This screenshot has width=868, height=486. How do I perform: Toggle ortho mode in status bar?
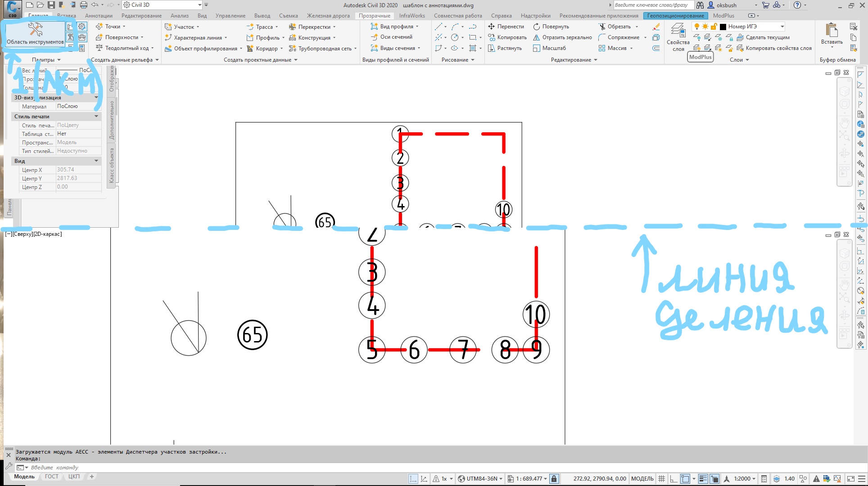pos(673,479)
